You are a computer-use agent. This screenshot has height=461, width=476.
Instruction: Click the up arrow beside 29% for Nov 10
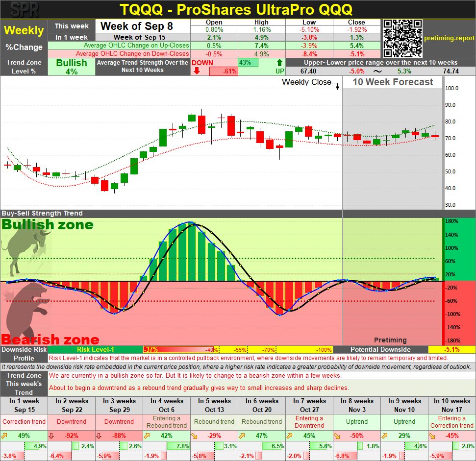click(x=384, y=436)
